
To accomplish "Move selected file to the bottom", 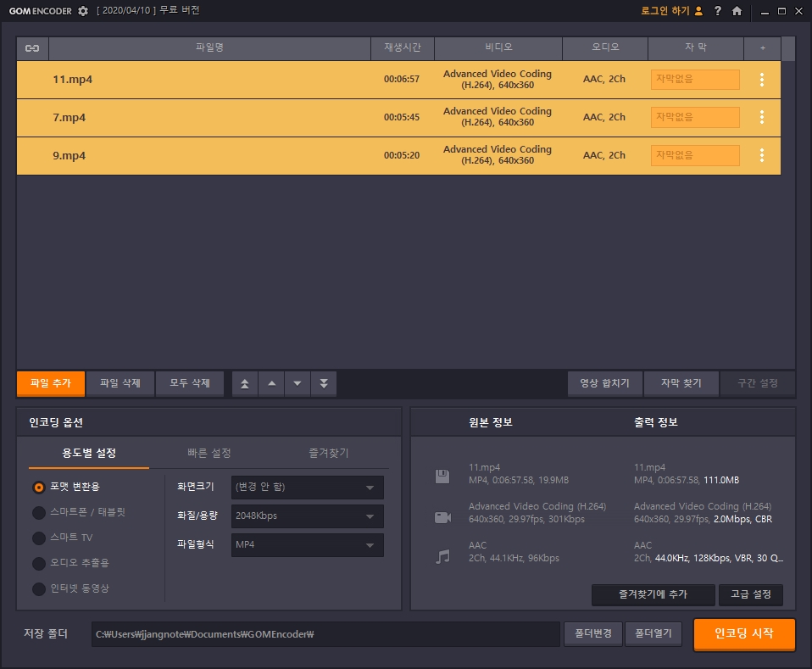I will coord(324,383).
